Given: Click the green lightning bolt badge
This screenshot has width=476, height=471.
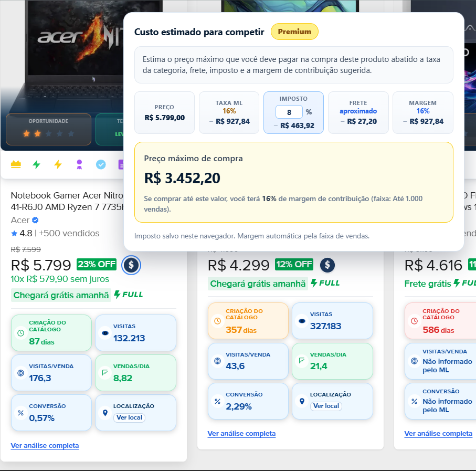Looking at the screenshot, I should [36, 164].
